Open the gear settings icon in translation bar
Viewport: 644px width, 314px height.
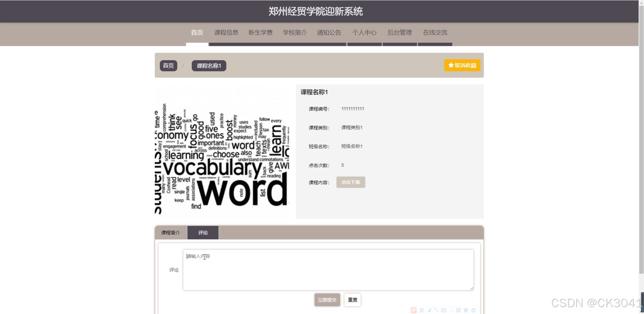[x=474, y=310]
